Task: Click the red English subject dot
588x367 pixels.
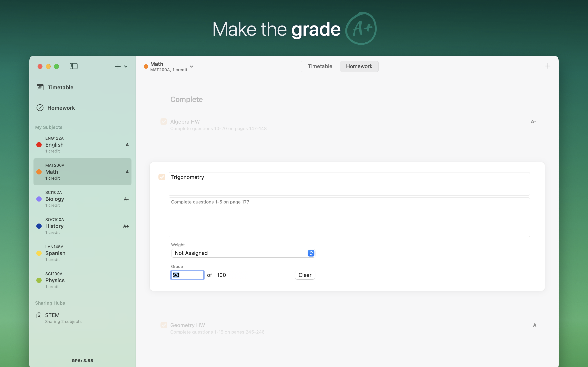Action: [39, 145]
